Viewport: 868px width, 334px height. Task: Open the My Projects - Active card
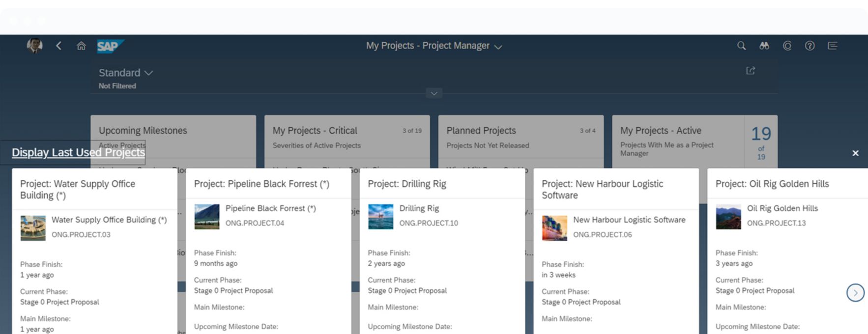coord(678,138)
